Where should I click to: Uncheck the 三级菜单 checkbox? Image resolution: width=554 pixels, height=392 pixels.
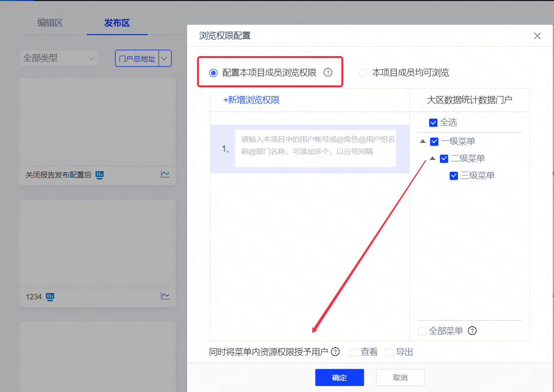(x=454, y=176)
